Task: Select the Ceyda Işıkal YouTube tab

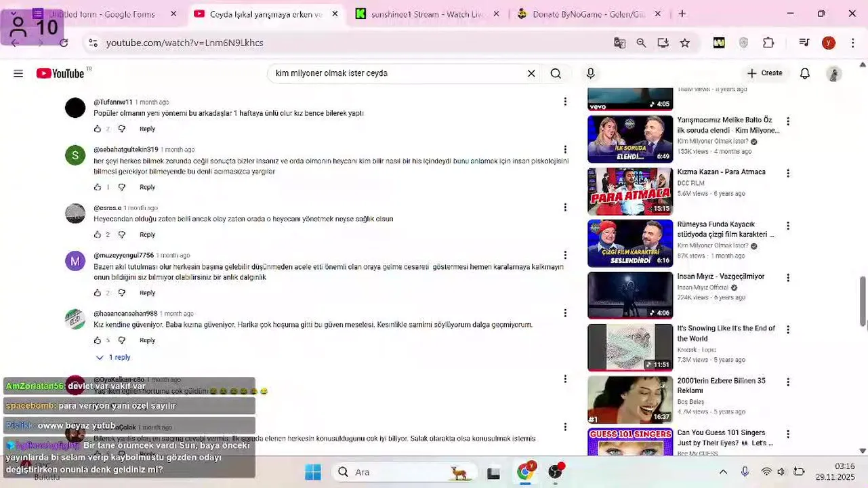Action: tap(266, 14)
